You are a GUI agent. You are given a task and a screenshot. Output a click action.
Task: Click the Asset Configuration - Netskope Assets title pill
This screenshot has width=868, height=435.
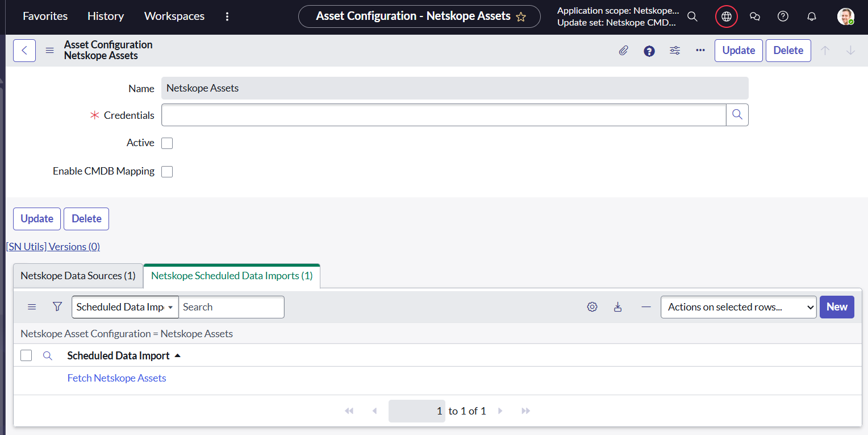(420, 16)
